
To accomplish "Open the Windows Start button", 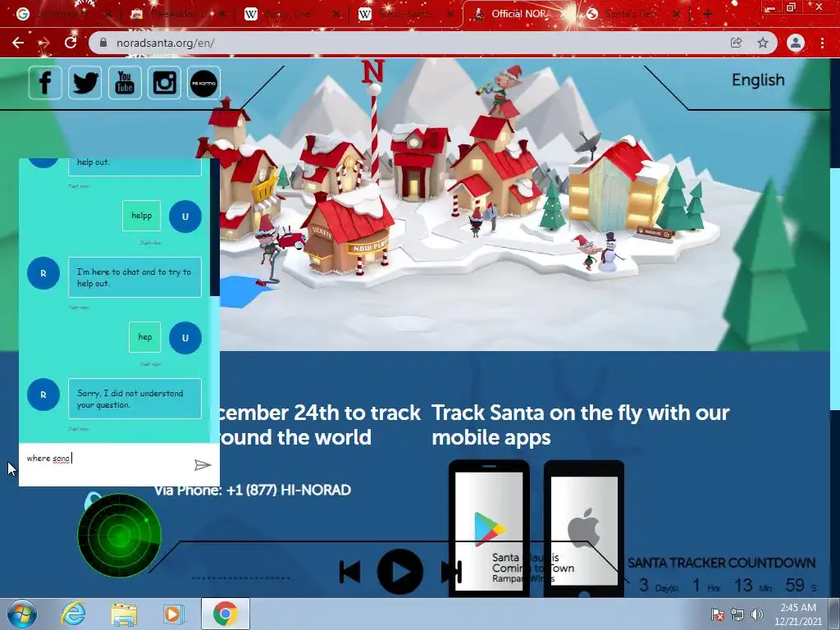I will click(x=22, y=614).
